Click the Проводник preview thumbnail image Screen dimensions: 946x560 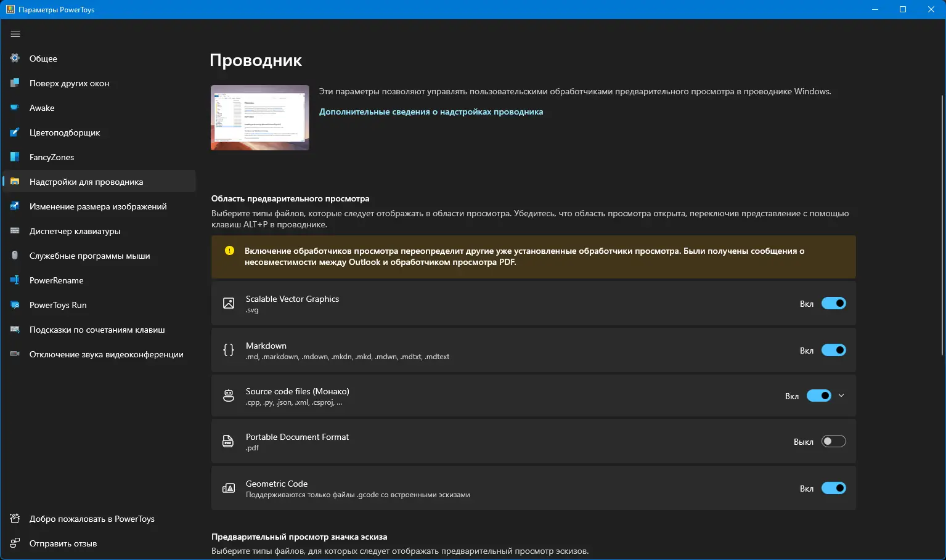click(259, 118)
